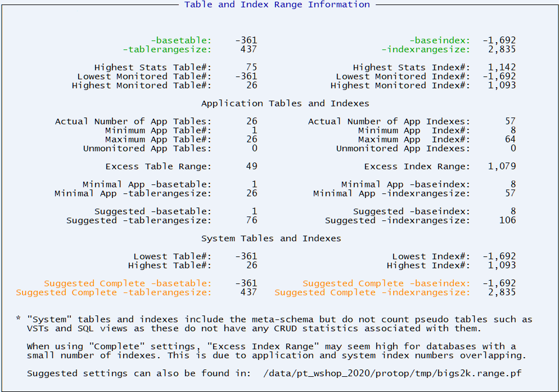The width and height of the screenshot is (559, 392).
Task: Click the Excess Table Range value 49
Action: (251, 165)
